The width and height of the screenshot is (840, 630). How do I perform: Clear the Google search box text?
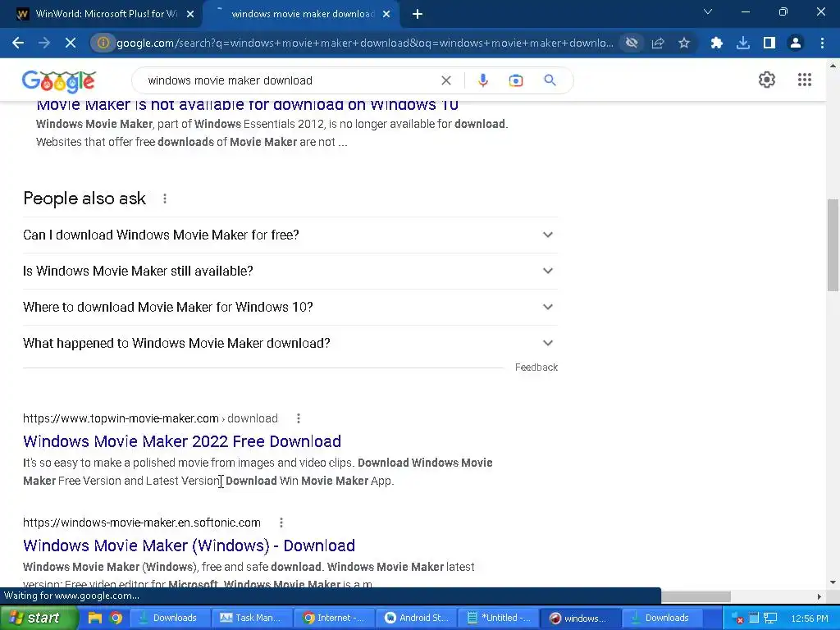coord(445,80)
